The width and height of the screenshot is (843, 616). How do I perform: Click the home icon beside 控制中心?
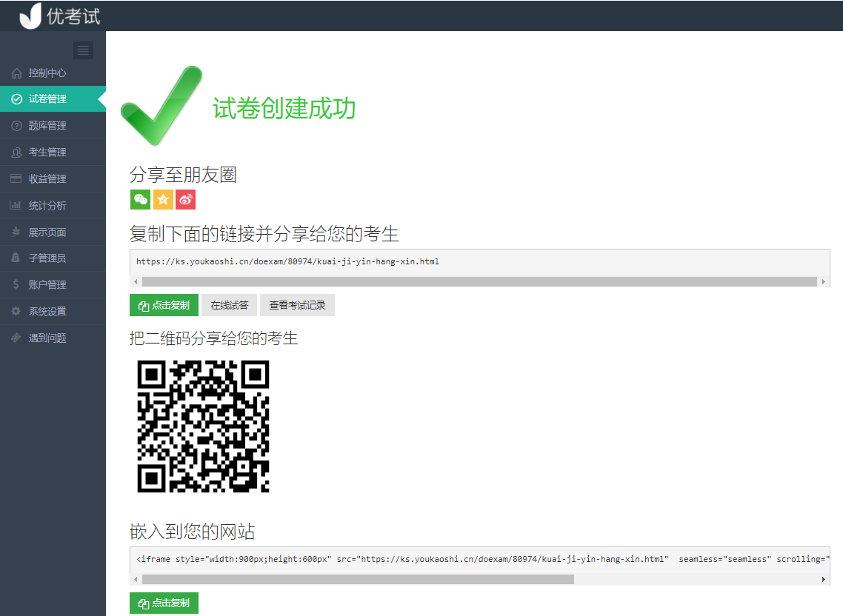(x=16, y=73)
